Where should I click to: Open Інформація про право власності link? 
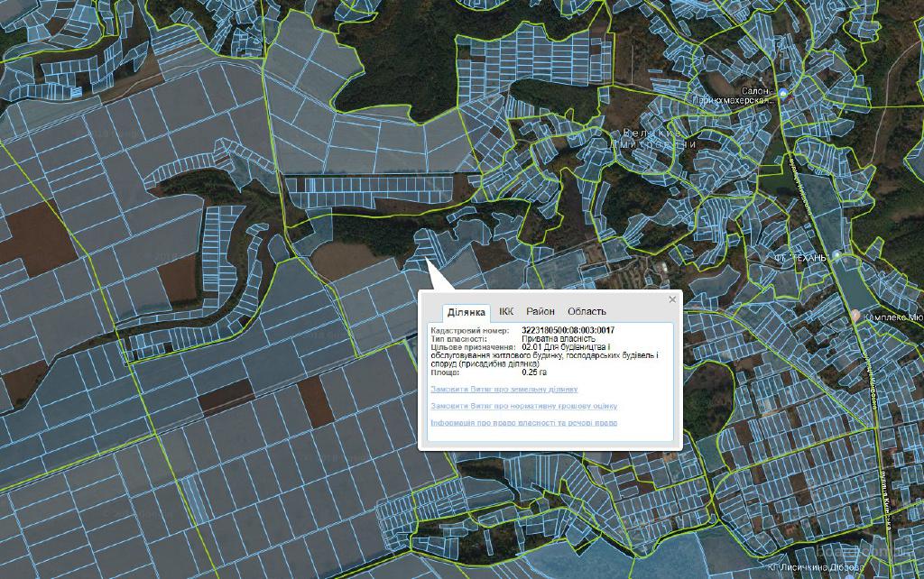click(524, 422)
